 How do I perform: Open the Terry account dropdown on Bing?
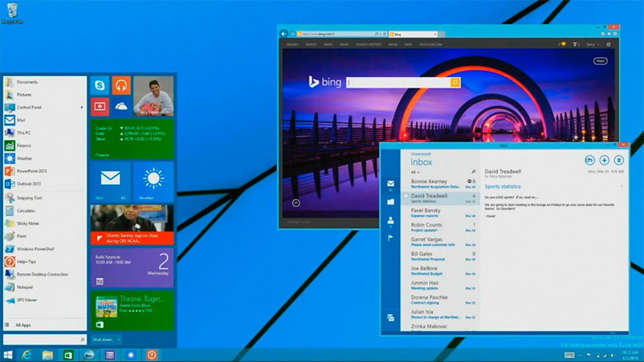click(592, 44)
